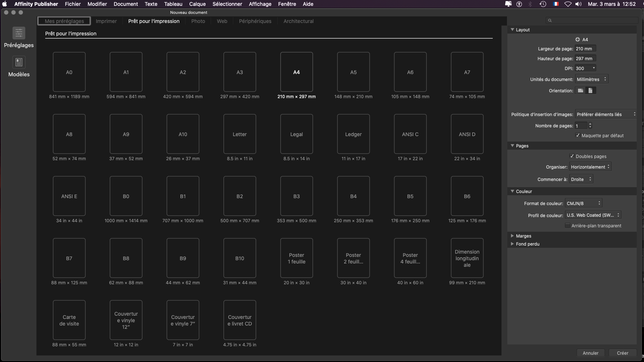644x362 pixels.
Task: Switch to the Imprimer tab
Action: pos(106,21)
